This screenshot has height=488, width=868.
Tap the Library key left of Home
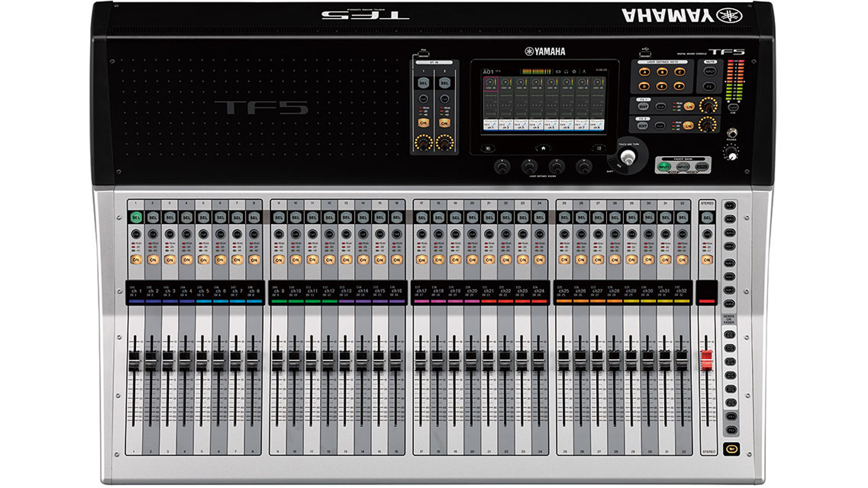487,148
